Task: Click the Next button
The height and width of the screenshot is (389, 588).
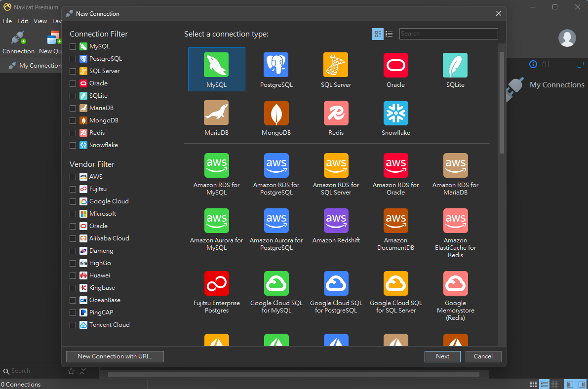Action: coord(442,356)
